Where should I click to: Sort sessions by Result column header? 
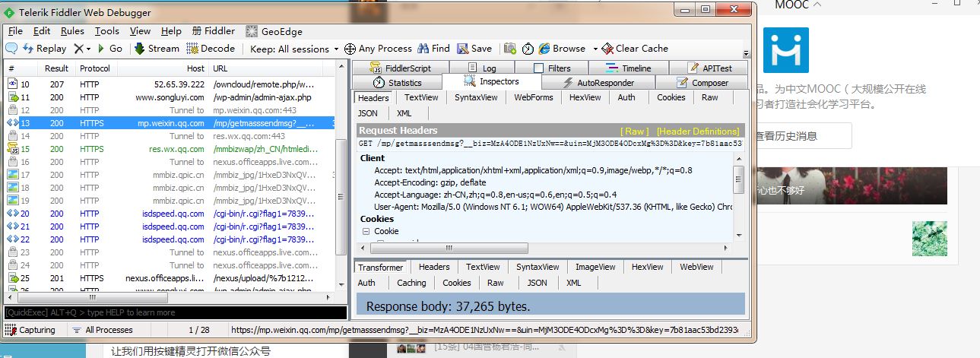pos(56,68)
